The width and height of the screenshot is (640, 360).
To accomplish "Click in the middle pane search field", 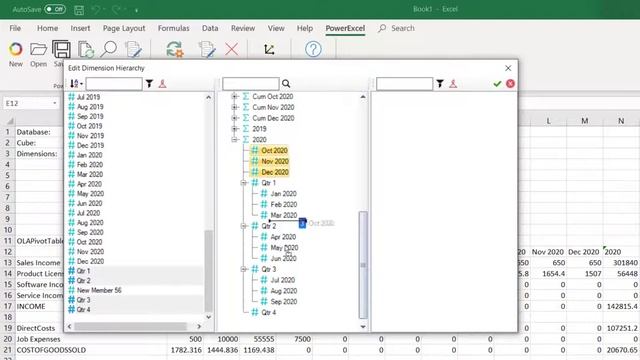I will 251,84.
